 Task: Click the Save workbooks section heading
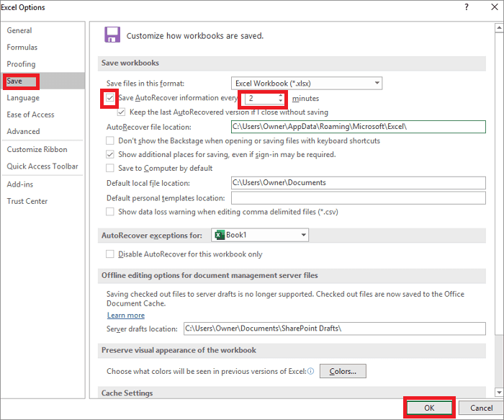(x=130, y=63)
